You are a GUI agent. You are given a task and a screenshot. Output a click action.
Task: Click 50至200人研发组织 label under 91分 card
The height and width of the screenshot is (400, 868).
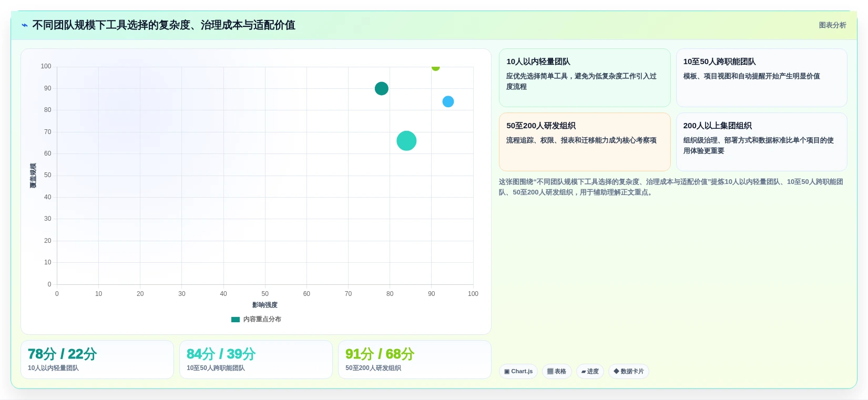point(373,368)
